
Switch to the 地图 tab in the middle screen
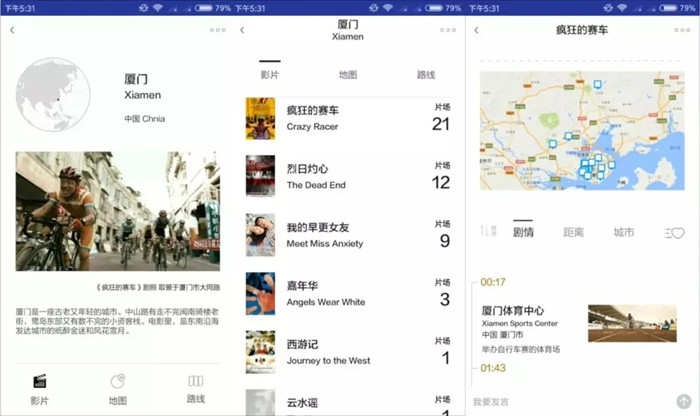(348, 75)
